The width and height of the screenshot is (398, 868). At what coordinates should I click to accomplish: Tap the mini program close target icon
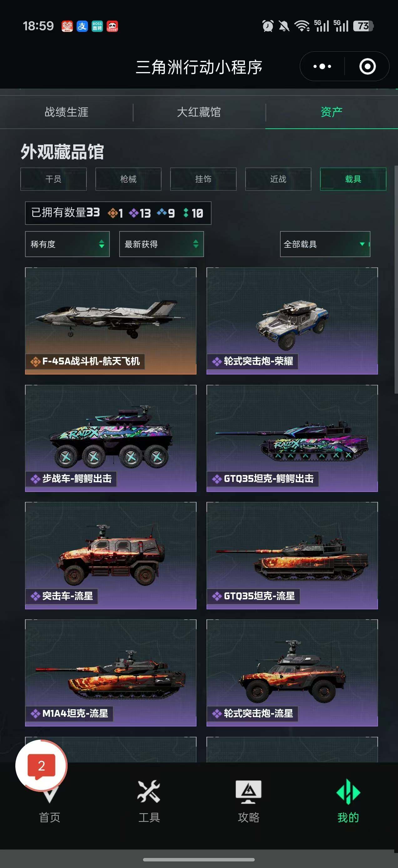coord(367,66)
